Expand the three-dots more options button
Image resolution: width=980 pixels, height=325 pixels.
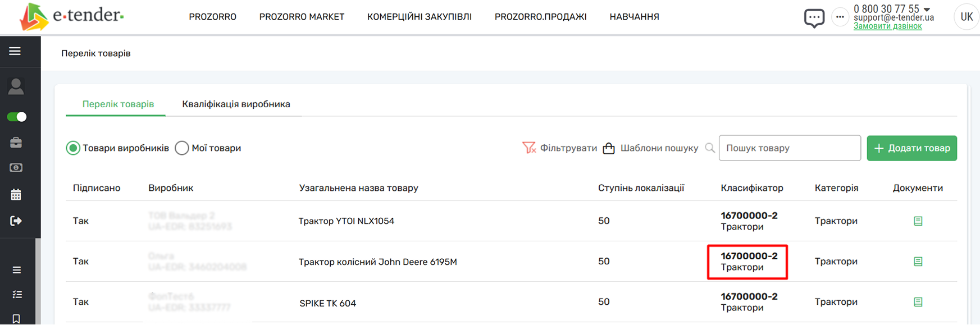tap(840, 17)
